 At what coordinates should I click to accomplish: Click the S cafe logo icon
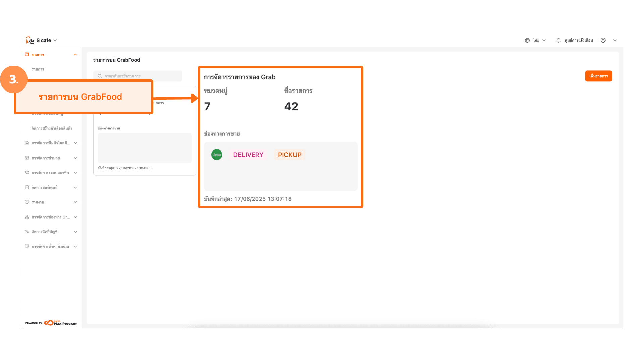click(x=30, y=40)
